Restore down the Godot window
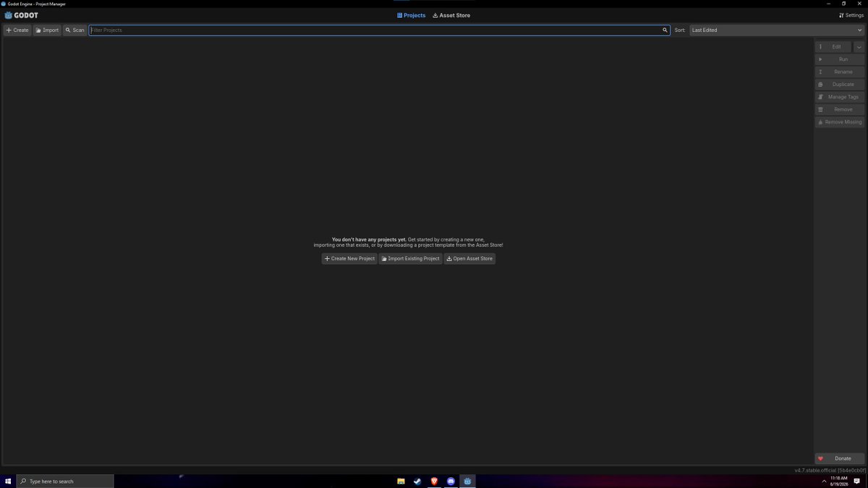Image resolution: width=868 pixels, height=488 pixels. tap(843, 4)
